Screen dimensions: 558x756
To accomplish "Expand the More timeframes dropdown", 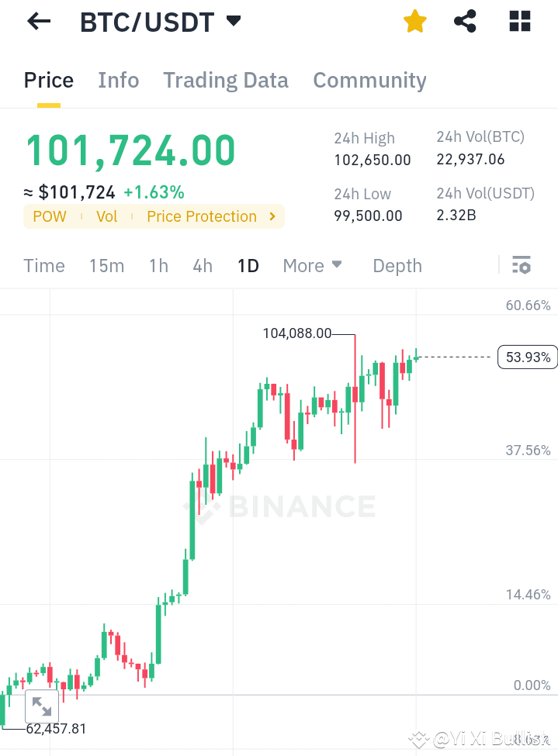I will click(x=312, y=265).
